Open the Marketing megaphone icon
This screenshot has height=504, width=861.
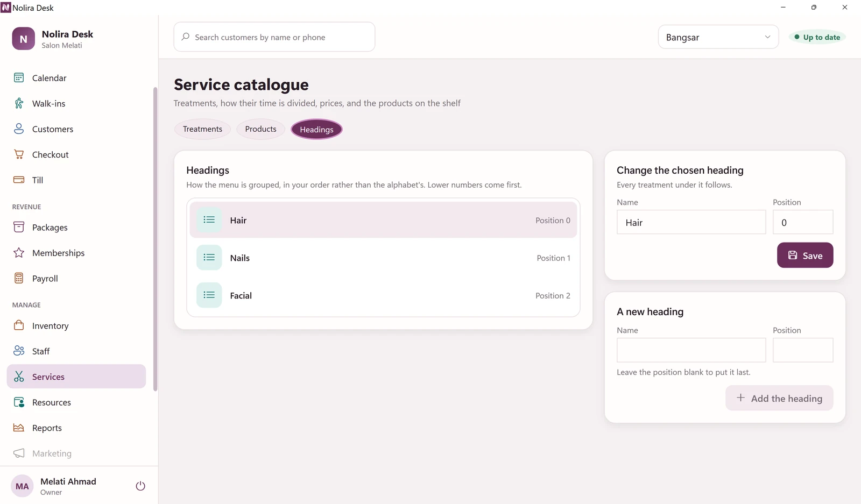click(x=19, y=453)
